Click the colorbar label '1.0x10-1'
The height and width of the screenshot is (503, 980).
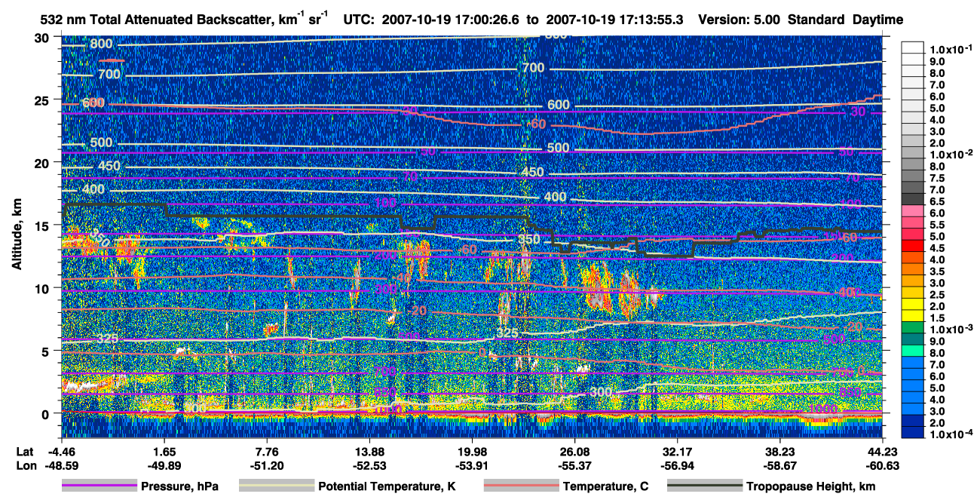click(950, 49)
